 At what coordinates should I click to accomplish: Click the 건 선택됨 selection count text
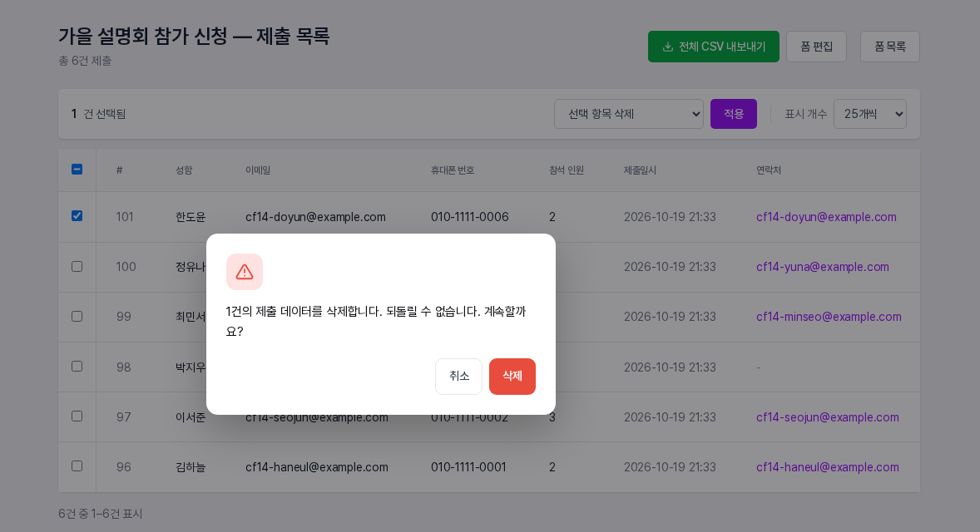104,114
